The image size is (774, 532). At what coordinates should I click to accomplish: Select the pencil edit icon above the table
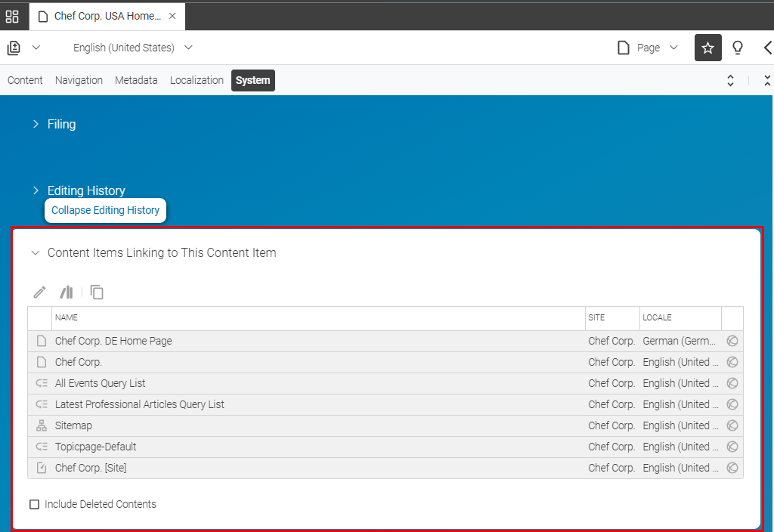(39, 292)
